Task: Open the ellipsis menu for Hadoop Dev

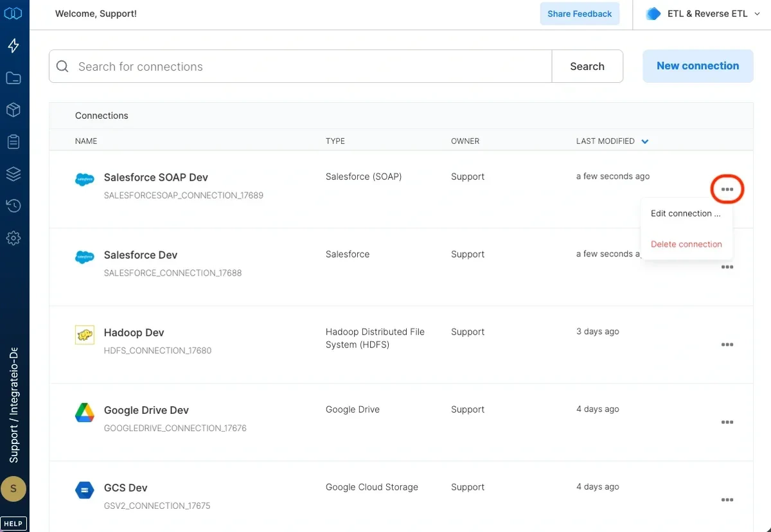Action: (727, 344)
